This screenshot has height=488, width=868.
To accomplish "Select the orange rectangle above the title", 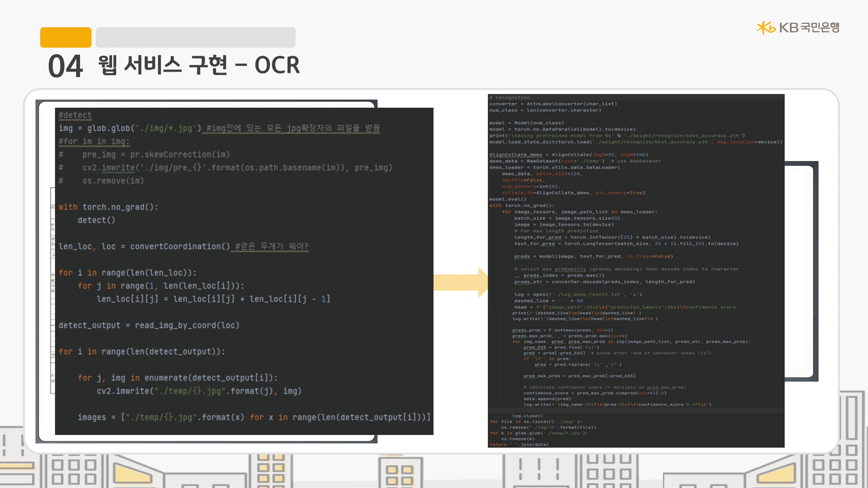I will (x=65, y=37).
